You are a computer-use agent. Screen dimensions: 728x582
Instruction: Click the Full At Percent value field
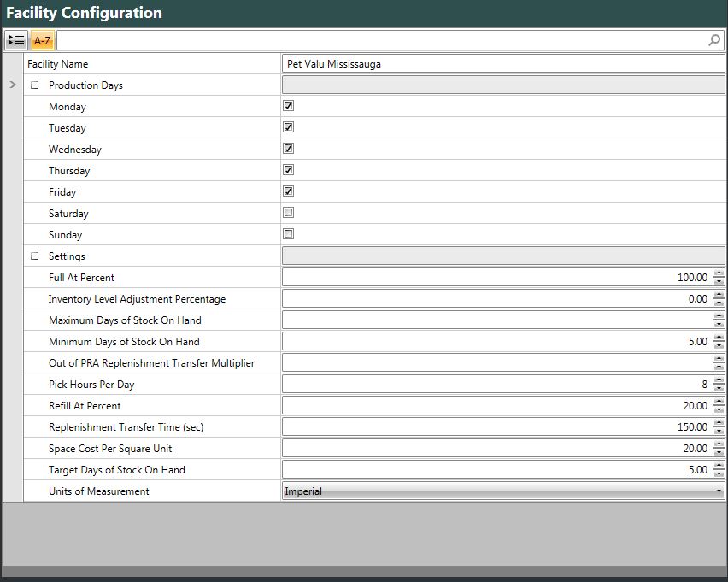[497, 277]
